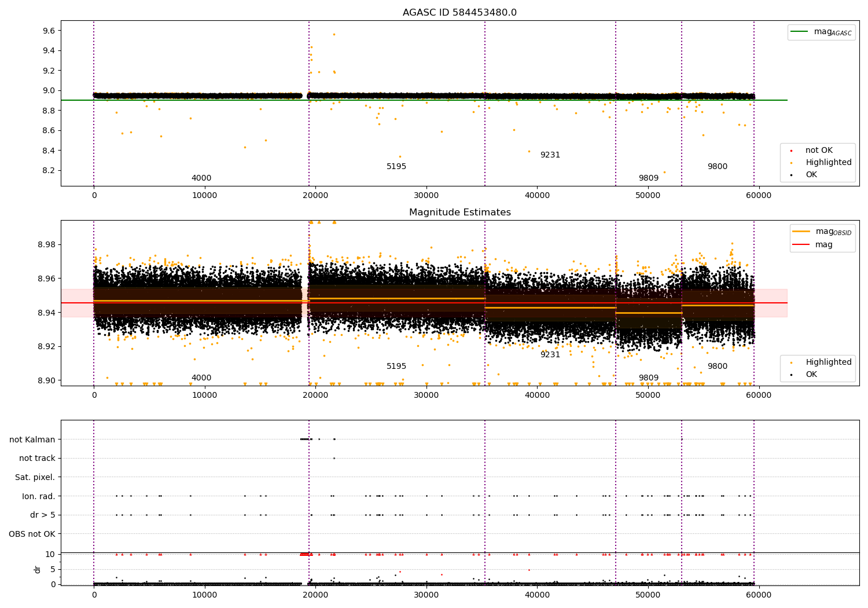
Task: Click the red line sample beside 'mag' legend entry
Action: (x=801, y=245)
